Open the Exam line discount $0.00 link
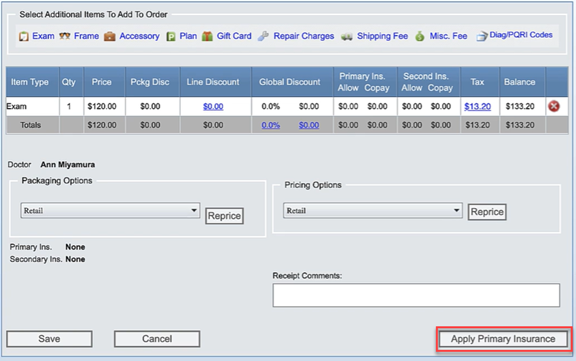Viewport: 576px width, 361px height. point(213,107)
